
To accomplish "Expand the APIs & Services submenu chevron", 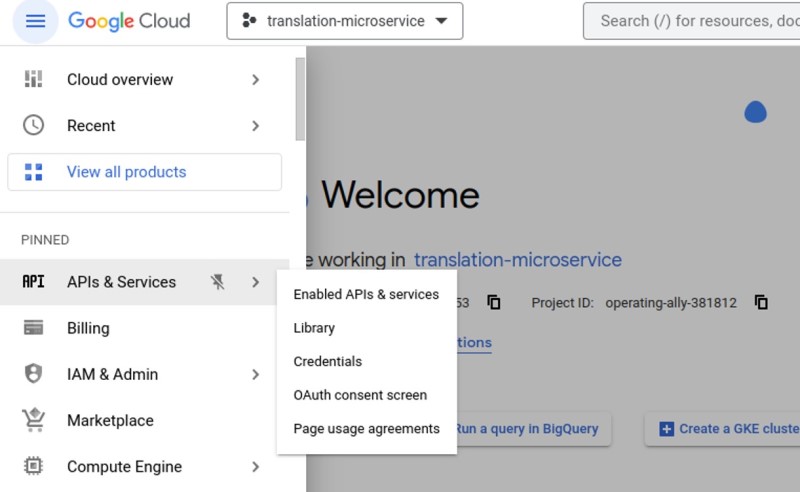I will click(256, 282).
